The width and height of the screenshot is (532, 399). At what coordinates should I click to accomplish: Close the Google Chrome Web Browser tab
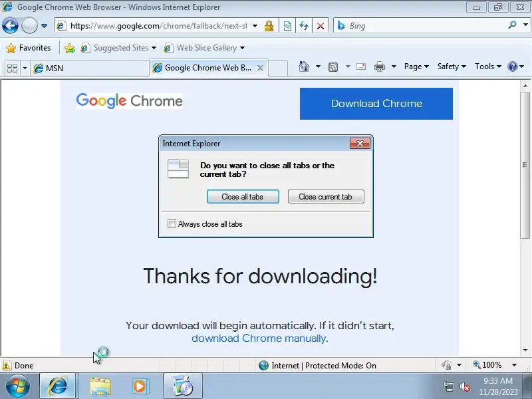tap(260, 68)
